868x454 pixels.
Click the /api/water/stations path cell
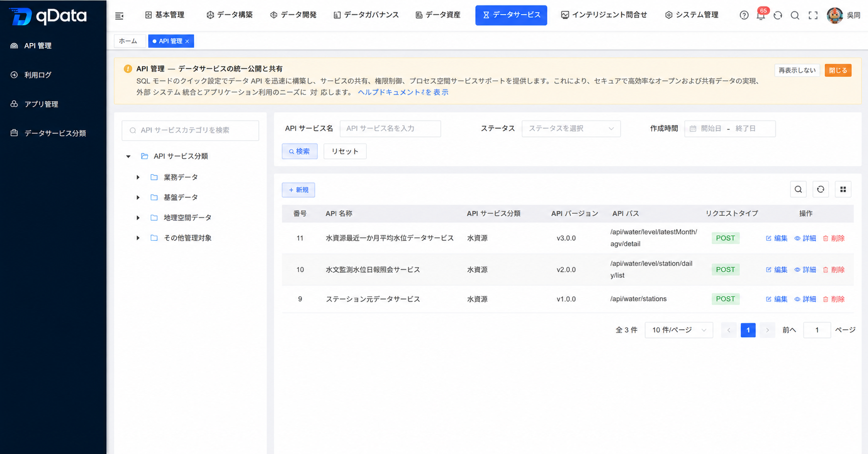638,299
